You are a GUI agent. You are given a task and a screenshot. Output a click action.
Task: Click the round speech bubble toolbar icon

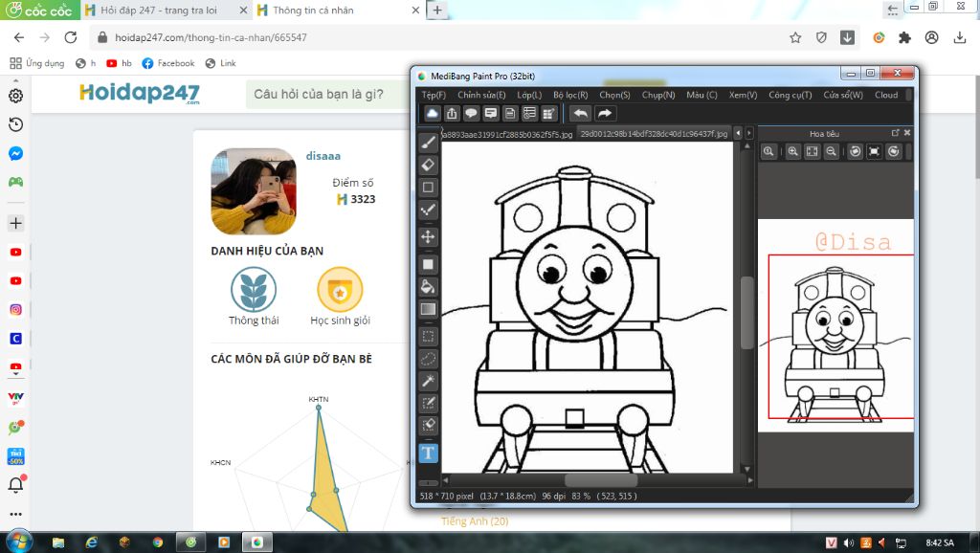(x=471, y=113)
